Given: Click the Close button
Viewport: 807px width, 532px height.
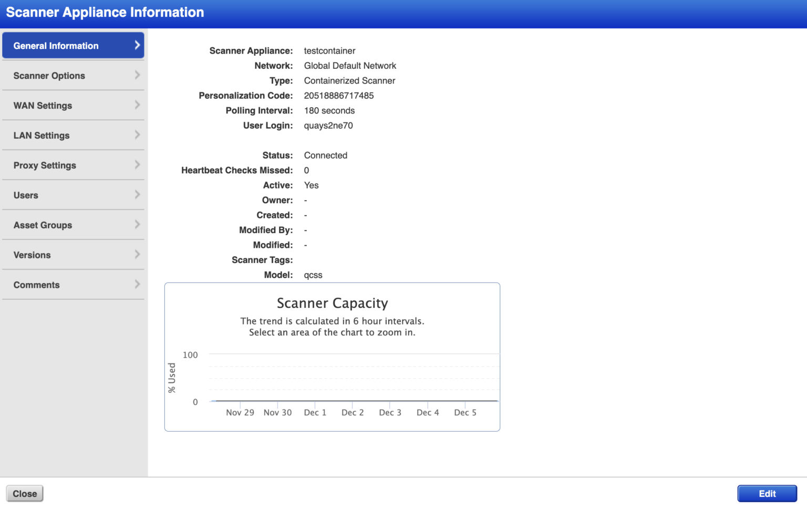Looking at the screenshot, I should [24, 493].
